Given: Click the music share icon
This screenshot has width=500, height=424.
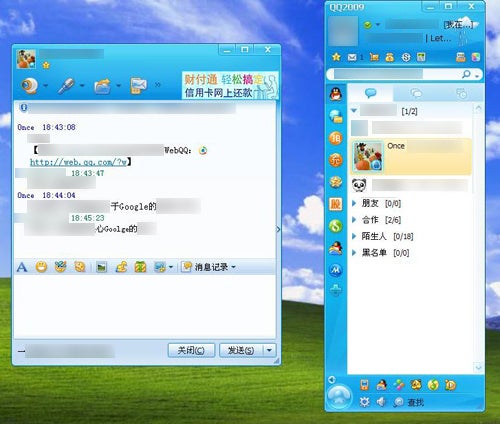Looking at the screenshot, I should [121, 267].
